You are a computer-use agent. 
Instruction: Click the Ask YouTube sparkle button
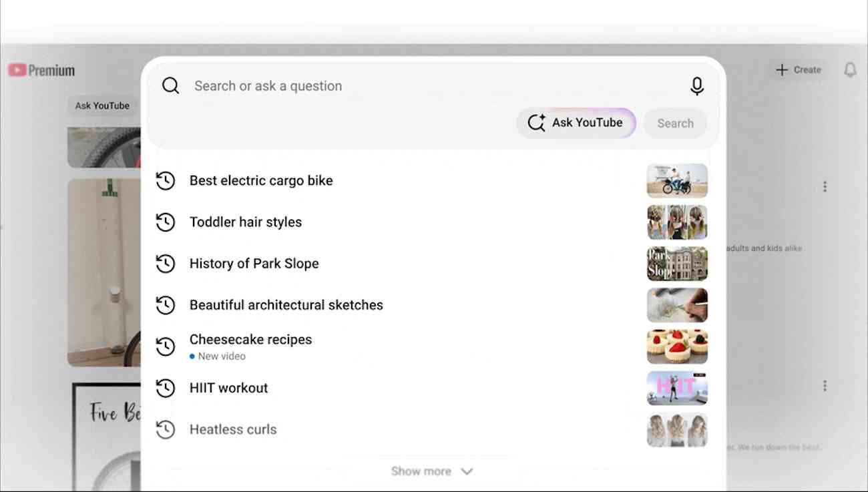576,123
